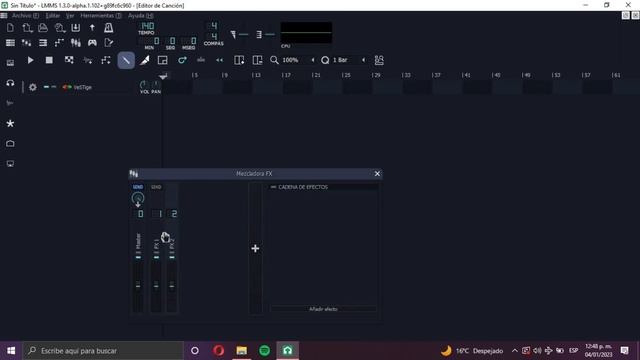Image resolution: width=640 pixels, height=360 pixels.
Task: Mute the FX 2 channel
Action: (172, 258)
